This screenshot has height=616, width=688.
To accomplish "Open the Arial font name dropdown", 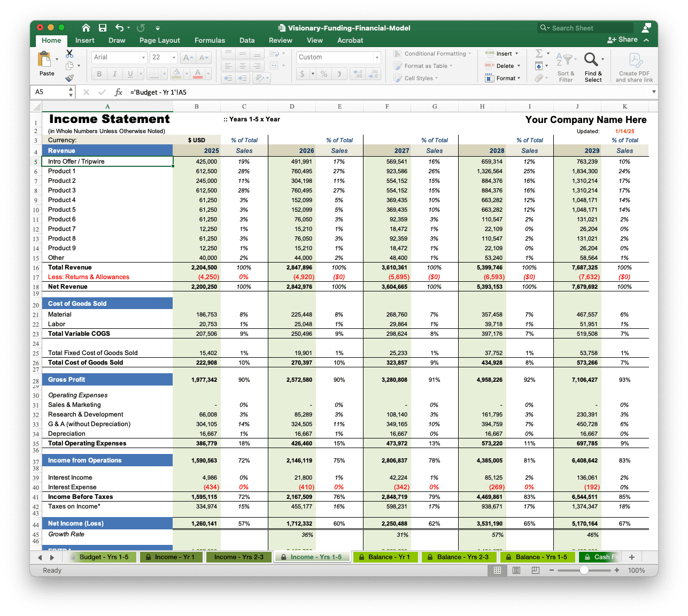I will pos(143,57).
